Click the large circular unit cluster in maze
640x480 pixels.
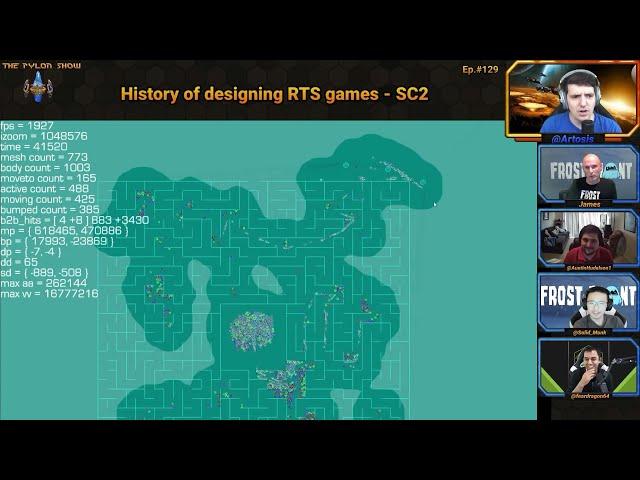tap(252, 331)
